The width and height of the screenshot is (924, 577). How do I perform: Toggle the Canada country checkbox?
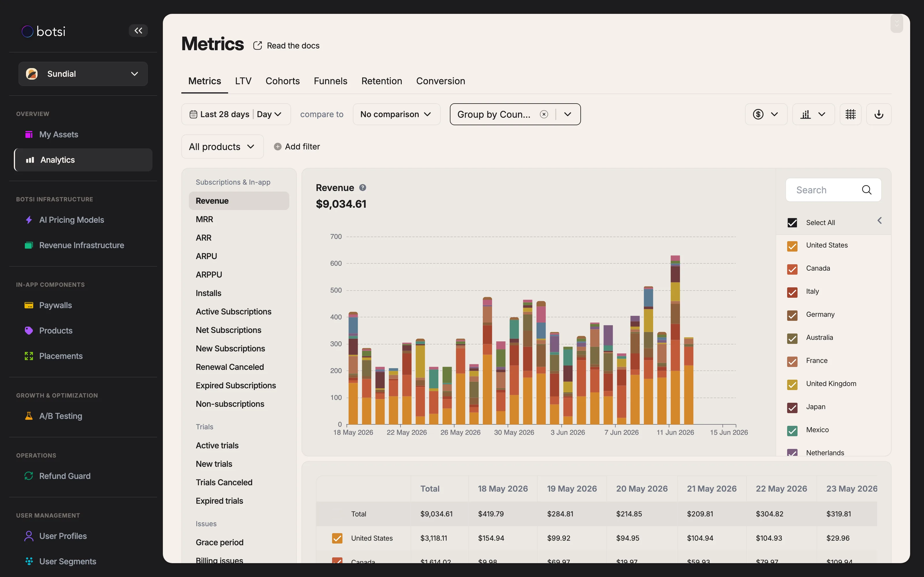[792, 269]
